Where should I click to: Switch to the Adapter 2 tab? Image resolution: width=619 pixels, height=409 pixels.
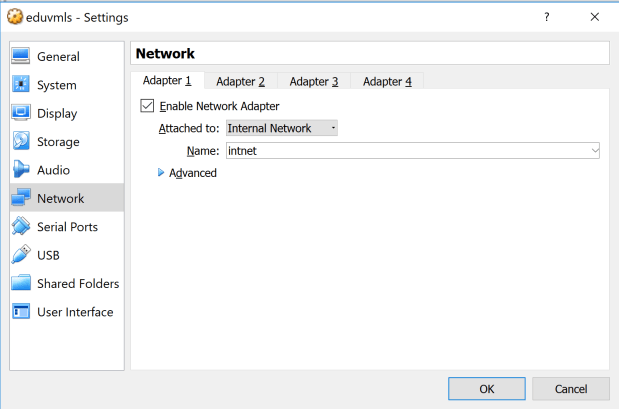240,81
